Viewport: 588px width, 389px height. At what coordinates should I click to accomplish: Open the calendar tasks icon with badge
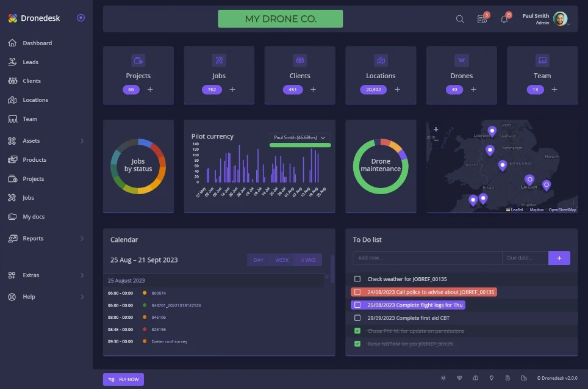482,19
